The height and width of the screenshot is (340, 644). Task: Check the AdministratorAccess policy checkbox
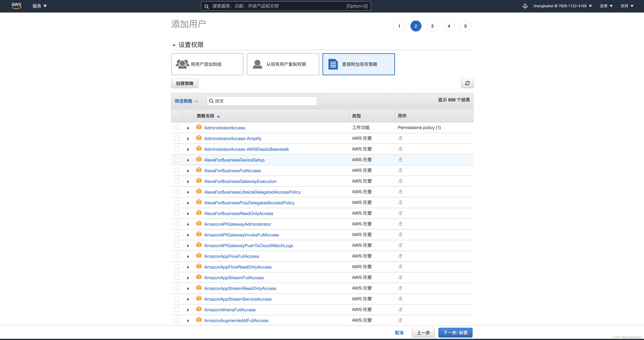pos(177,127)
